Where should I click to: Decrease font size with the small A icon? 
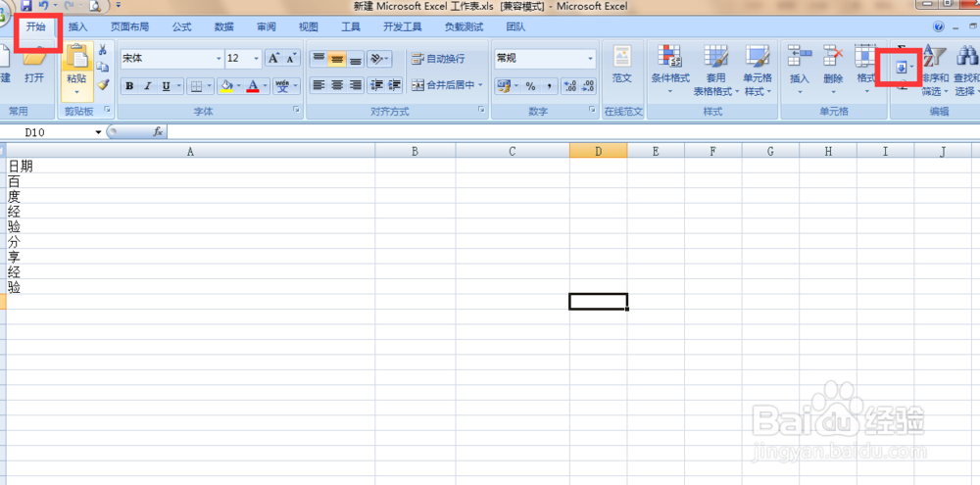(291, 58)
